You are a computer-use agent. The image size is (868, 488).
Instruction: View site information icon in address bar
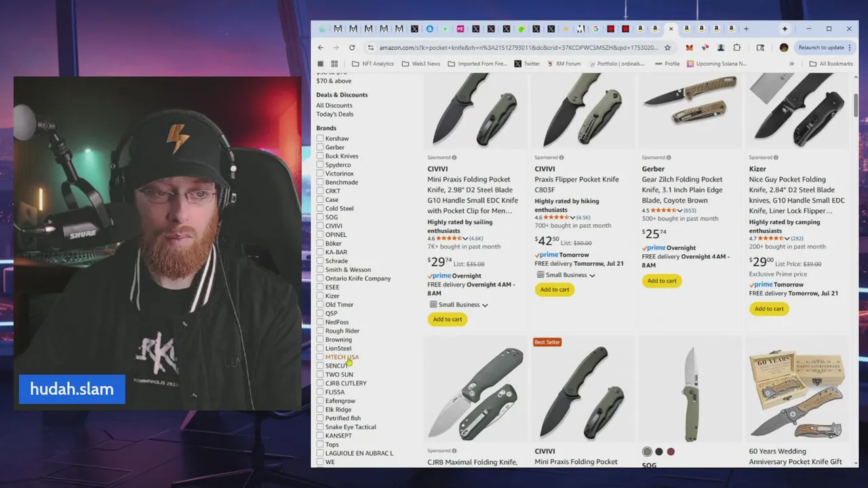pyautogui.click(x=370, y=47)
